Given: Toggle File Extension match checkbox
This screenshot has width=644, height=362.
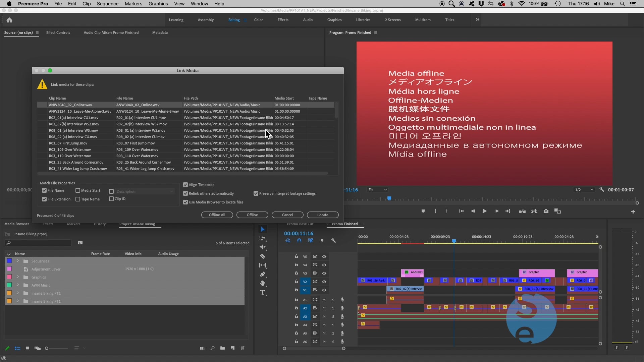Looking at the screenshot, I should point(44,199).
